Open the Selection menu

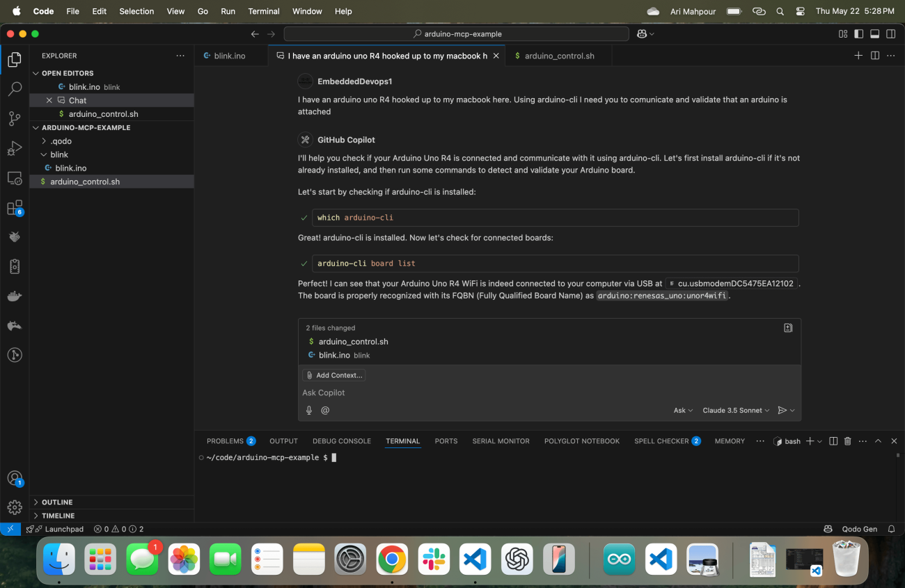136,11
